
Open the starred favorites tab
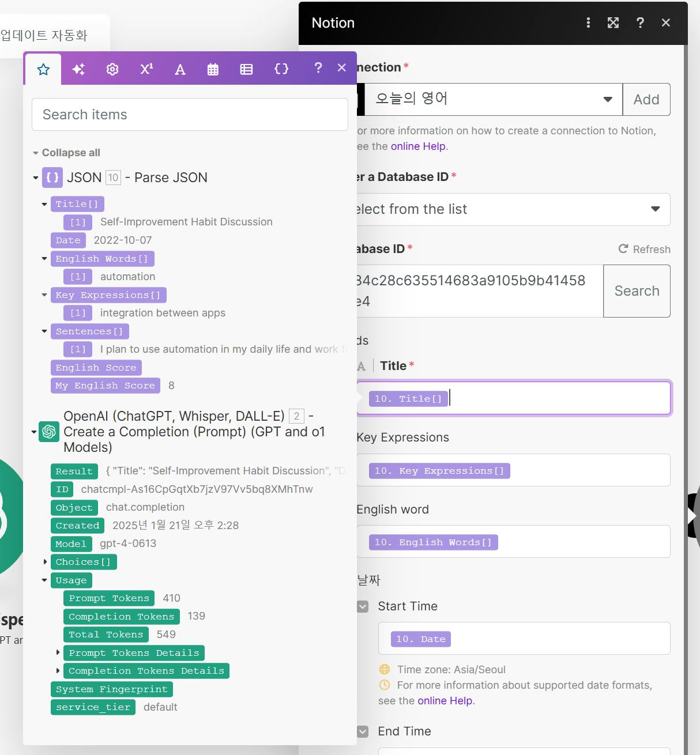pos(43,69)
